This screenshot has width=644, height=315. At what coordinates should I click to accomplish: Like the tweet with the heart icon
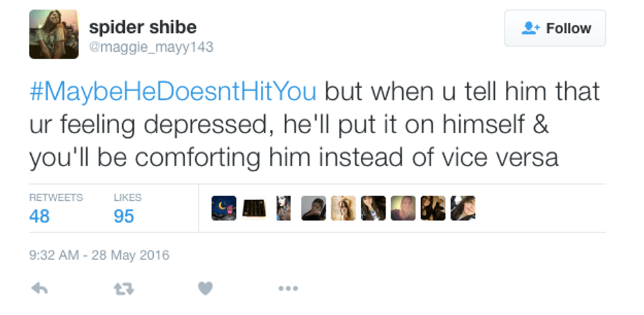click(x=206, y=288)
